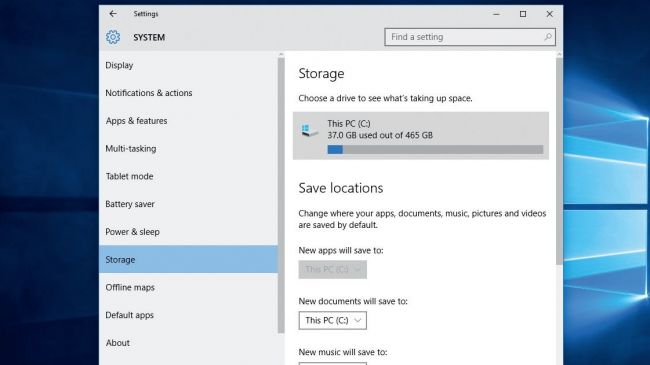This screenshot has width=650, height=365.
Task: Go to Default apps page
Action: [x=188, y=315]
